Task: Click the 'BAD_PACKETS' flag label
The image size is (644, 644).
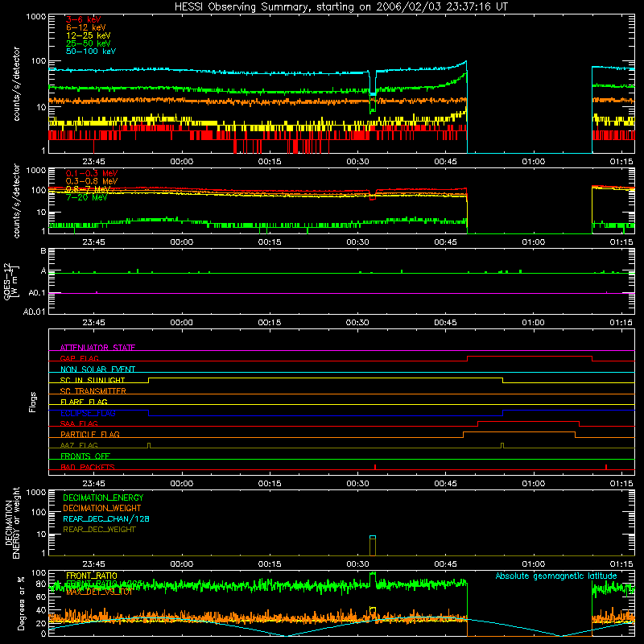Action: (x=88, y=467)
